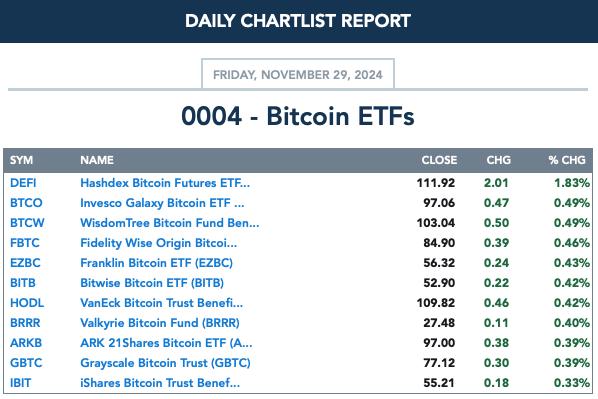Viewport: 598px width, 399px height.
Task: Click the SYM column header
Action: click(x=21, y=160)
